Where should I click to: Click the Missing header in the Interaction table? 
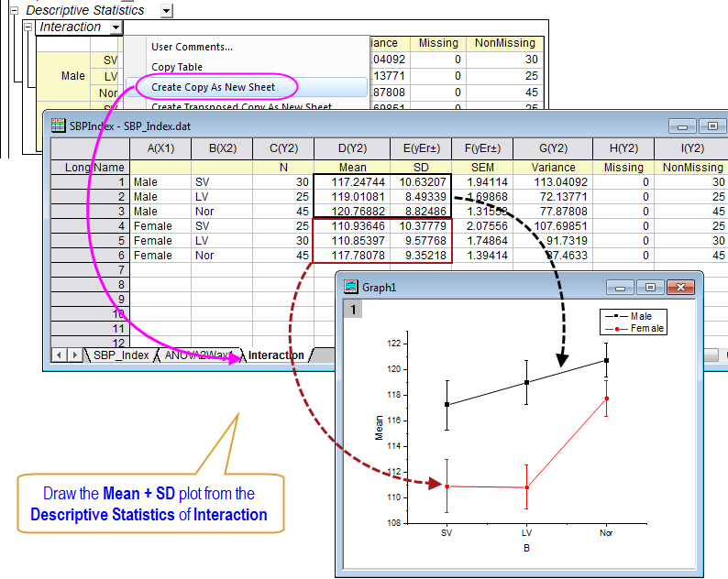[438, 43]
